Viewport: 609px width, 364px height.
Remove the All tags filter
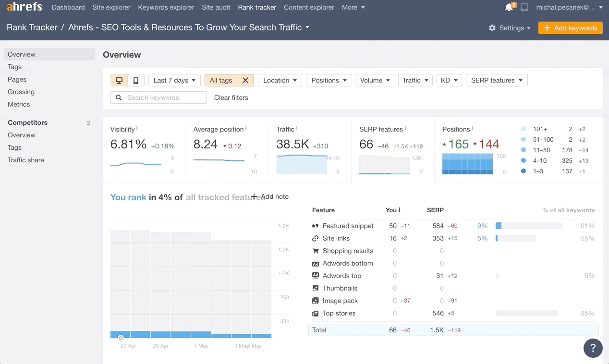click(245, 80)
